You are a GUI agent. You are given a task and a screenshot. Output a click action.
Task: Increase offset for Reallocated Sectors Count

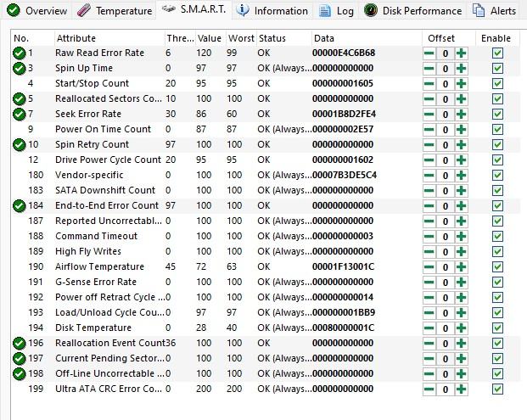462,99
